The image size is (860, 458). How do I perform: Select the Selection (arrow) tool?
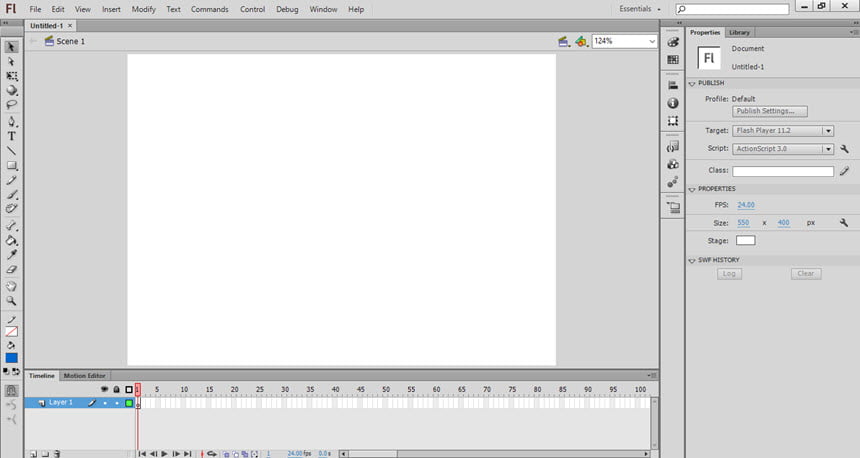[x=12, y=47]
